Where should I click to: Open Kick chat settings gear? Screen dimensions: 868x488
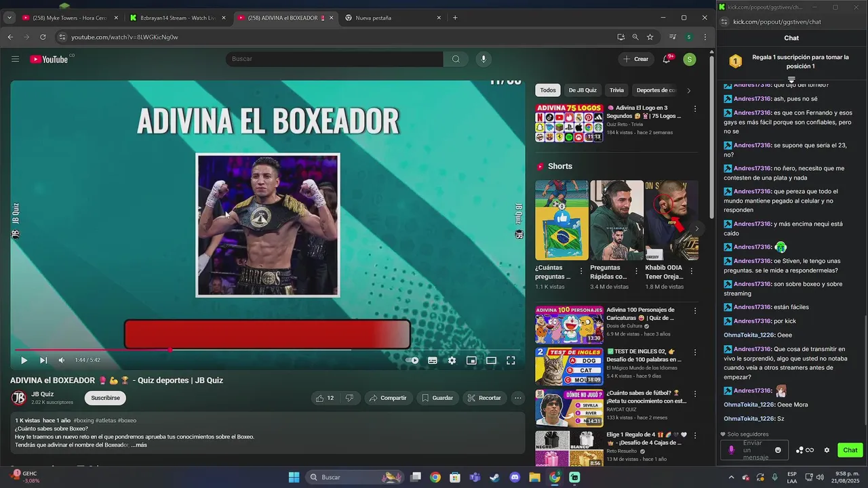(827, 450)
